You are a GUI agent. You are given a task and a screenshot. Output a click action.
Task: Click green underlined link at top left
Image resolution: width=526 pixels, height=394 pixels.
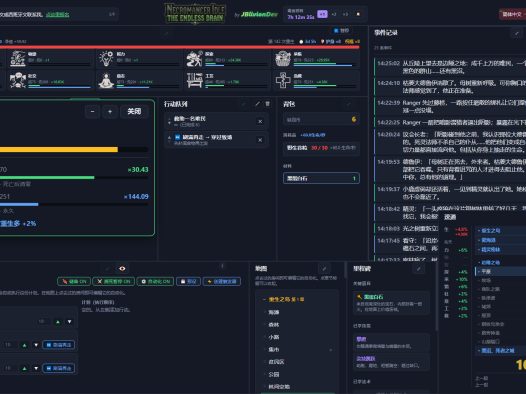click(57, 14)
